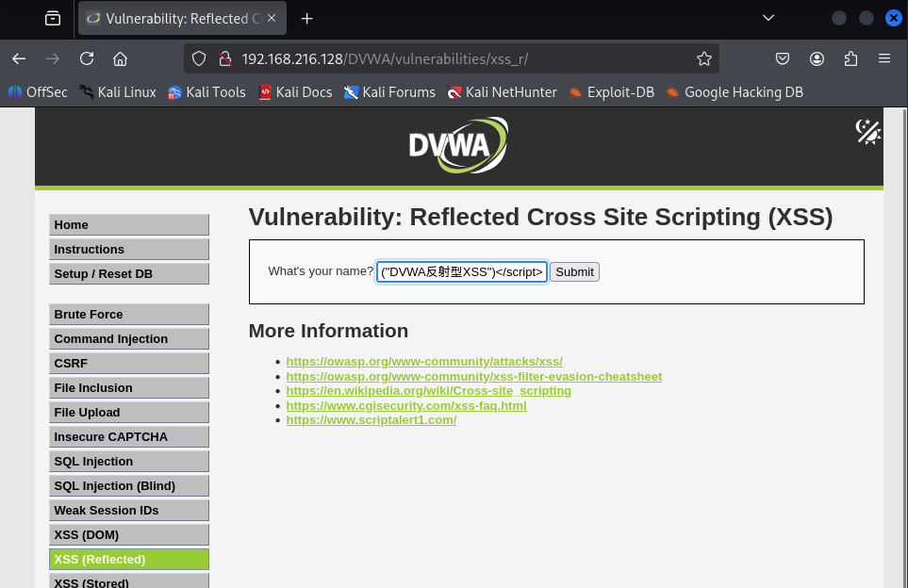The image size is (908, 588).
Task: Open the Kali Tools bookmark
Action: point(206,92)
